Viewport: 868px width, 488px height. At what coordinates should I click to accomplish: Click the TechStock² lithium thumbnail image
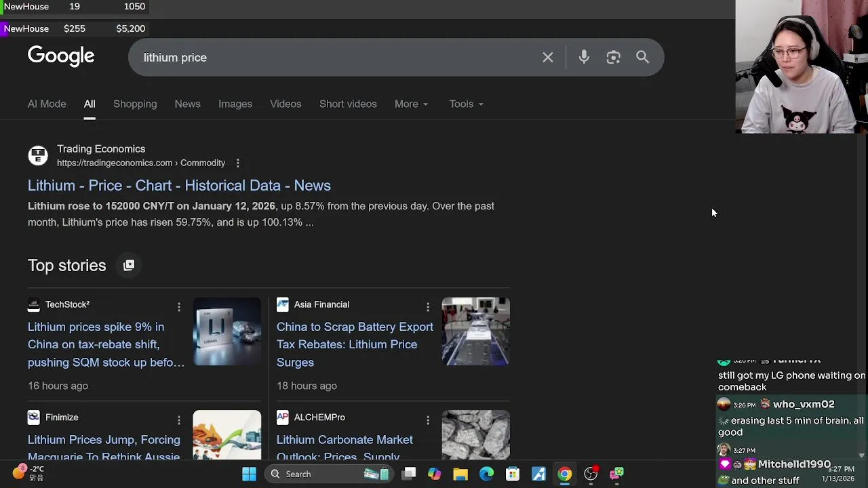point(227,331)
